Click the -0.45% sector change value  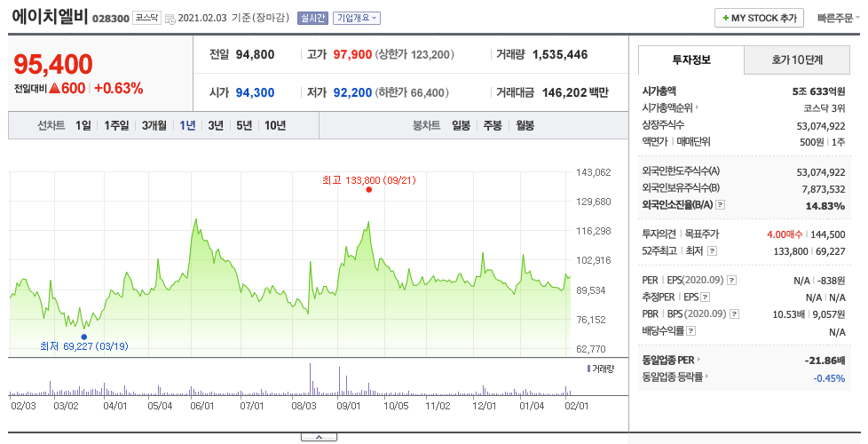click(829, 378)
